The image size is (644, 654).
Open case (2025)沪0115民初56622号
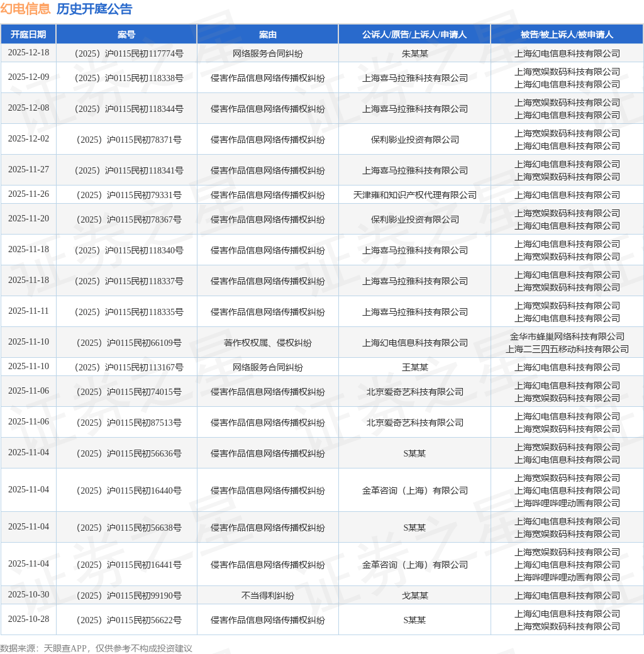tap(126, 620)
